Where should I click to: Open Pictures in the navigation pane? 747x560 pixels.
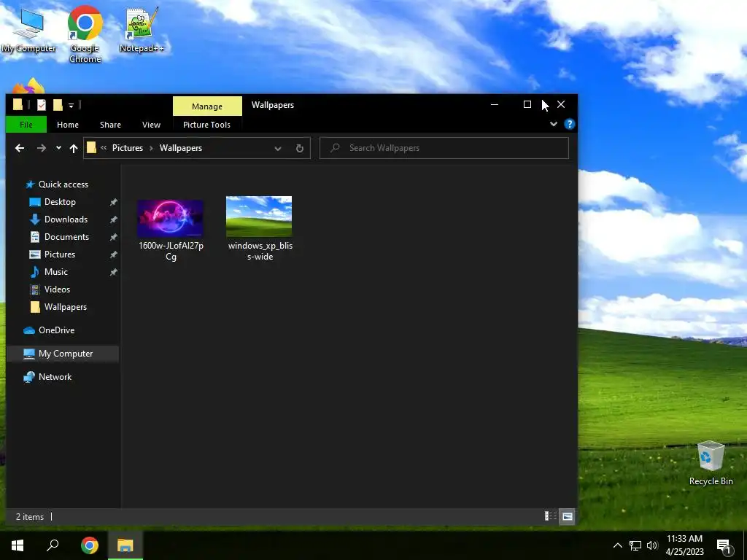click(60, 254)
